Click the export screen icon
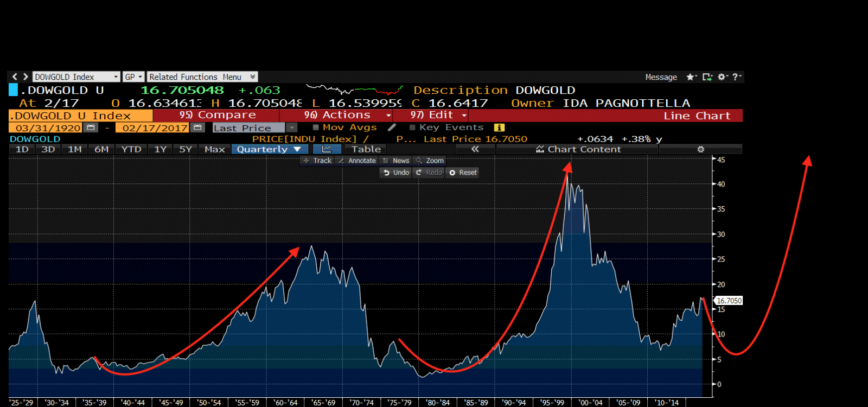The height and width of the screenshot is (407, 868). [x=706, y=77]
